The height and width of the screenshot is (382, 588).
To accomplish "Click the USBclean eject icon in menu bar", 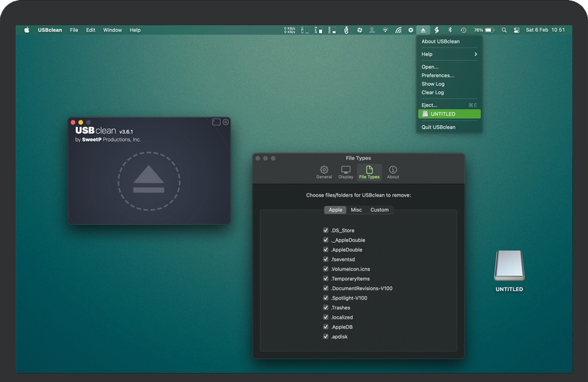I will point(423,30).
